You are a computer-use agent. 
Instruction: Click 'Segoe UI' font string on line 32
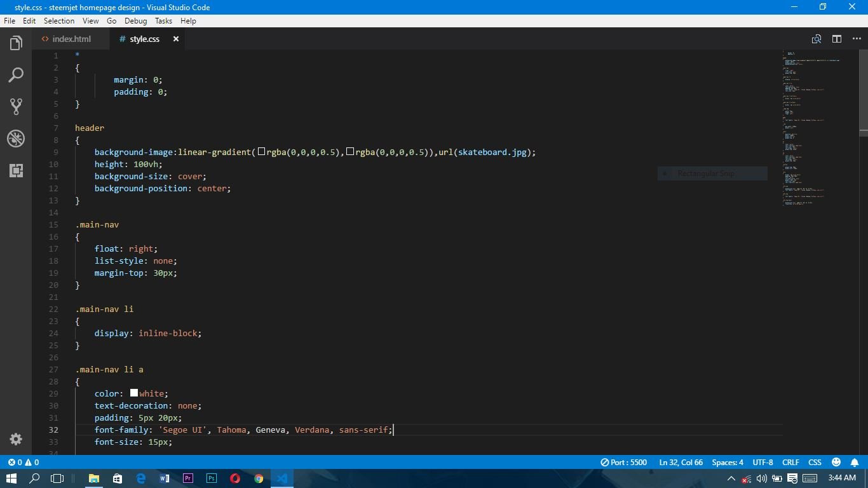click(x=182, y=430)
